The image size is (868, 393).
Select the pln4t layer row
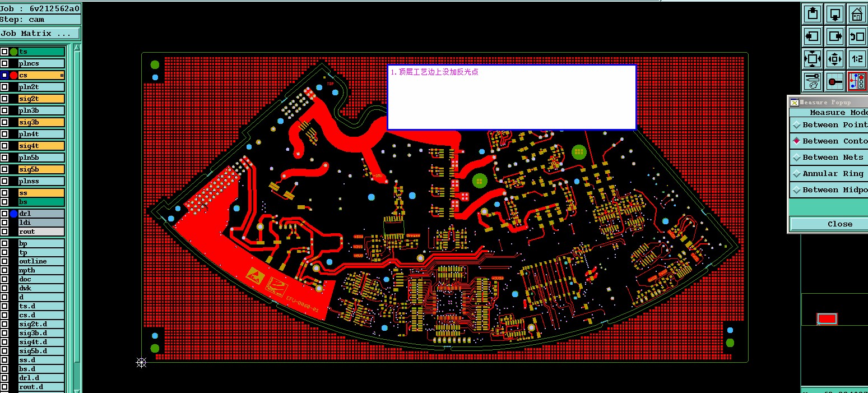tap(41, 134)
